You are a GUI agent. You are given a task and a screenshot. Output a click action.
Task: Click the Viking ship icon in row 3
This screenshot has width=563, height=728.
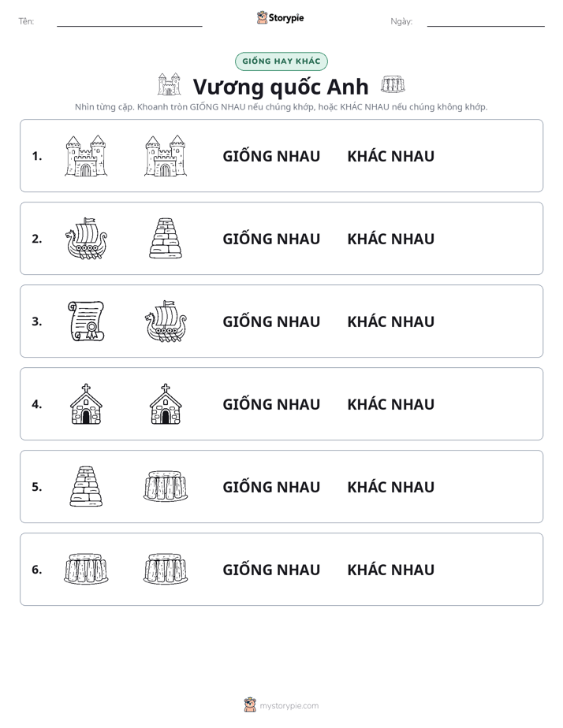(166, 321)
